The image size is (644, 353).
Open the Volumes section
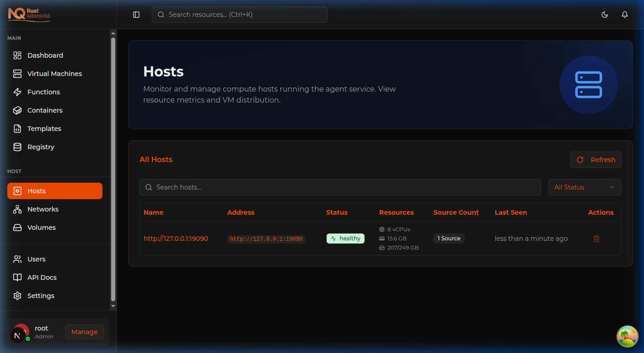click(x=41, y=227)
